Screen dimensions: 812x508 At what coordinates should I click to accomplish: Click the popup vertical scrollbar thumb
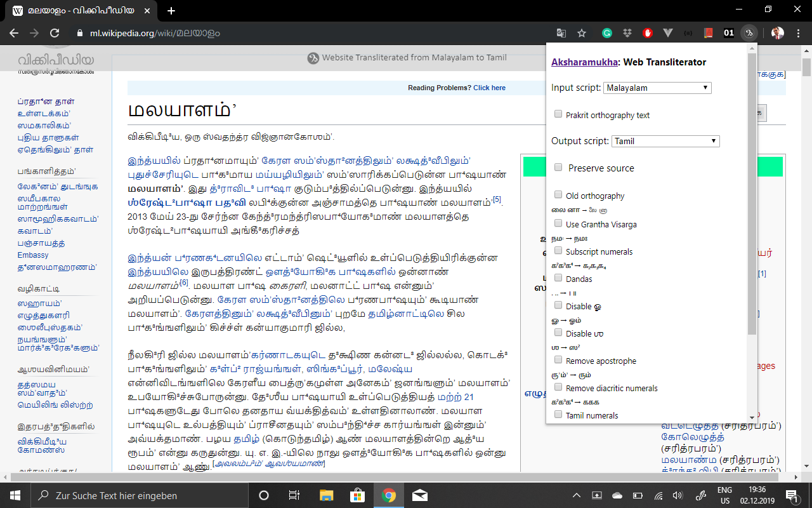(x=752, y=194)
